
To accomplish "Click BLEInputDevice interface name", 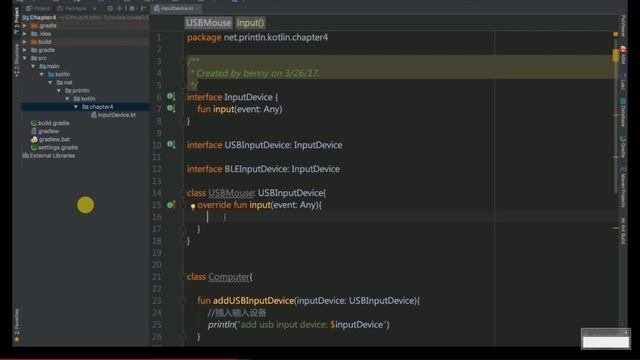I will [256, 169].
